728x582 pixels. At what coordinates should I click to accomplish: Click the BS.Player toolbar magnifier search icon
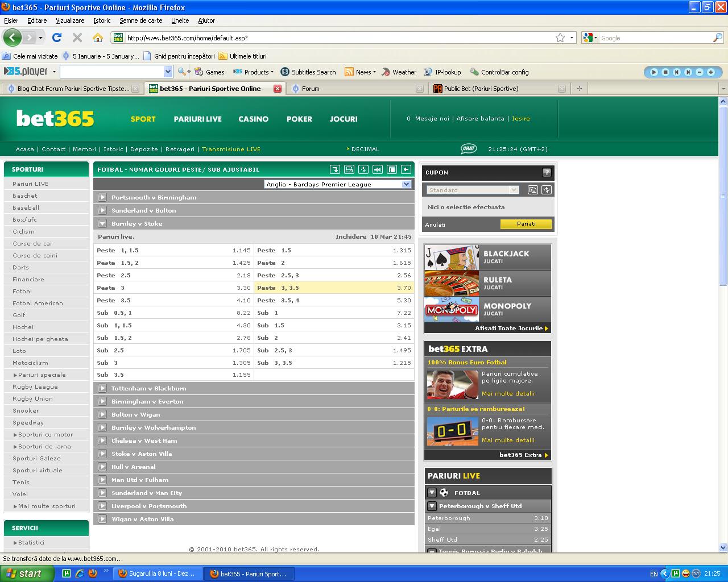(x=182, y=72)
